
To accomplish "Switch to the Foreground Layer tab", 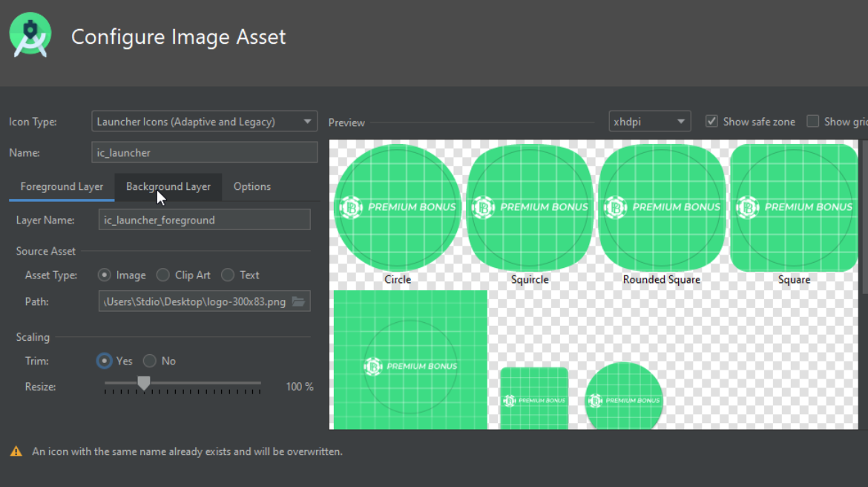I will click(x=62, y=187).
